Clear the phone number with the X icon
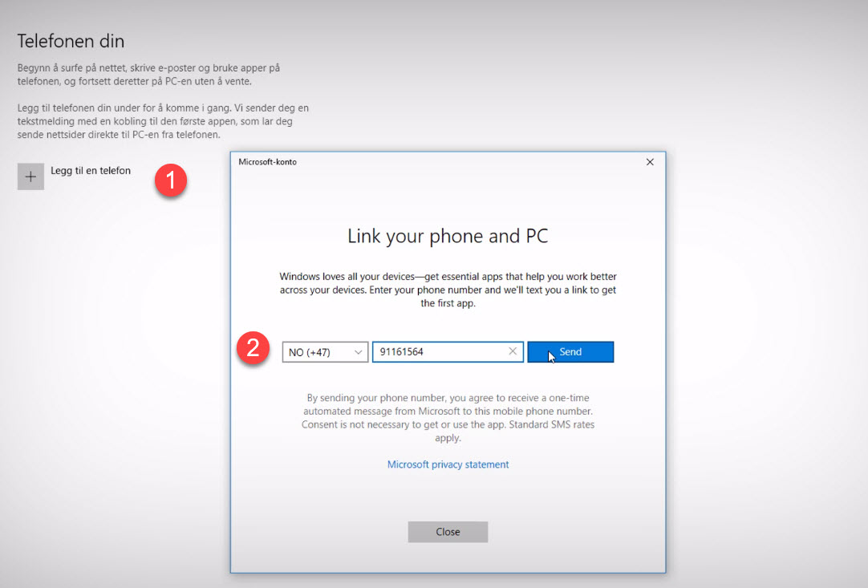 (x=513, y=351)
